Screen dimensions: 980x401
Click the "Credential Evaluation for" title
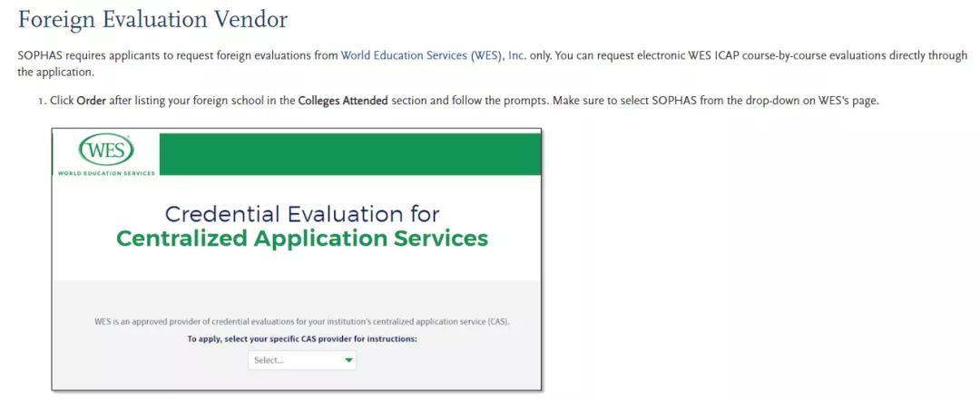pyautogui.click(x=302, y=214)
